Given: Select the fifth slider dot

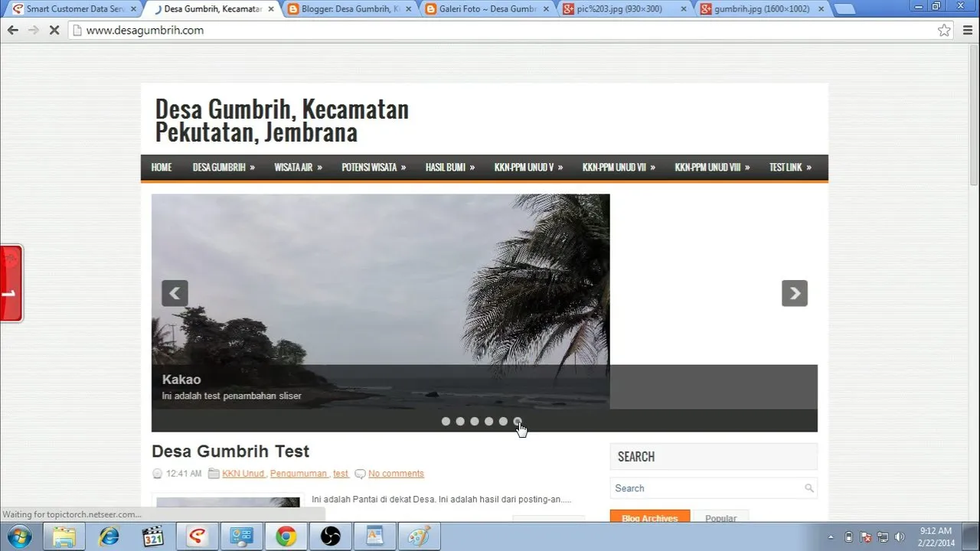Looking at the screenshot, I should [x=503, y=421].
